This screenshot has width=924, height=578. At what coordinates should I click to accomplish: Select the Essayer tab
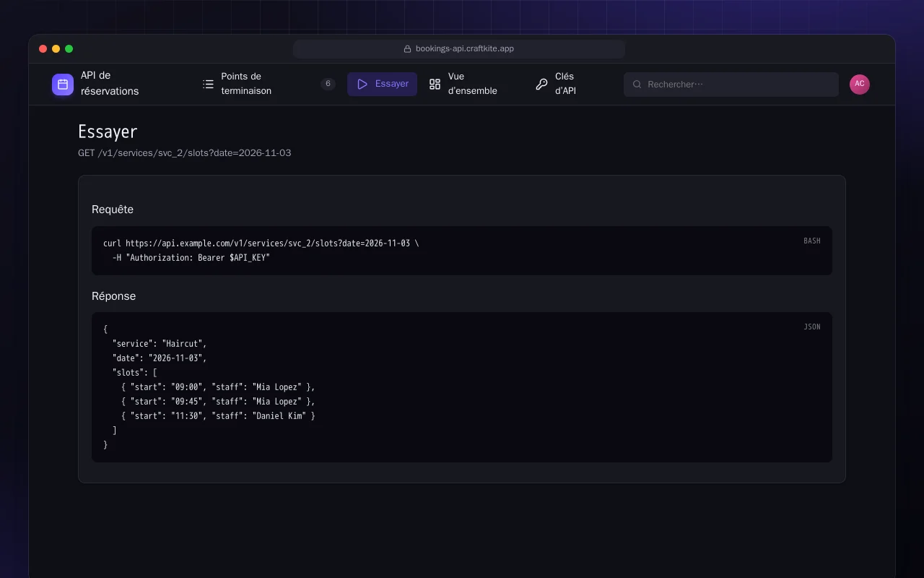coord(382,84)
